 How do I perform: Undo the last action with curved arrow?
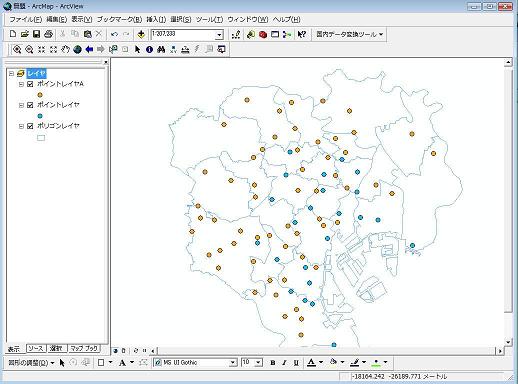(x=114, y=34)
